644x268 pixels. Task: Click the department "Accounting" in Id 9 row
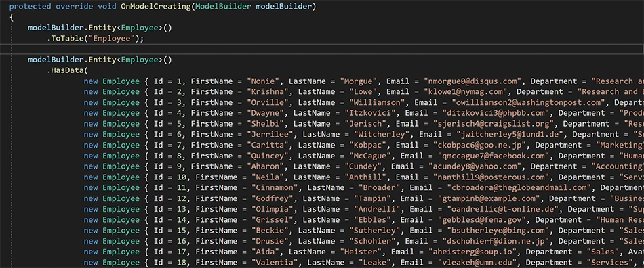coord(618,166)
